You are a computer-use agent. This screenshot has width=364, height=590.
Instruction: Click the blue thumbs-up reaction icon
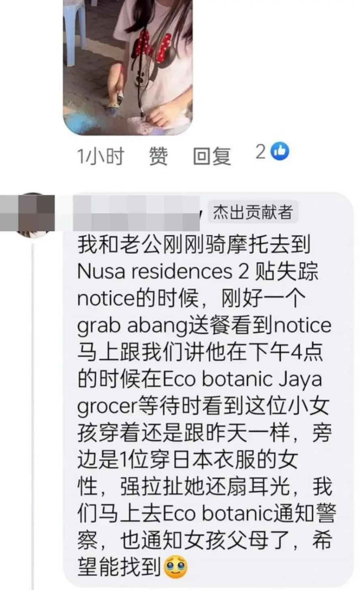click(280, 152)
